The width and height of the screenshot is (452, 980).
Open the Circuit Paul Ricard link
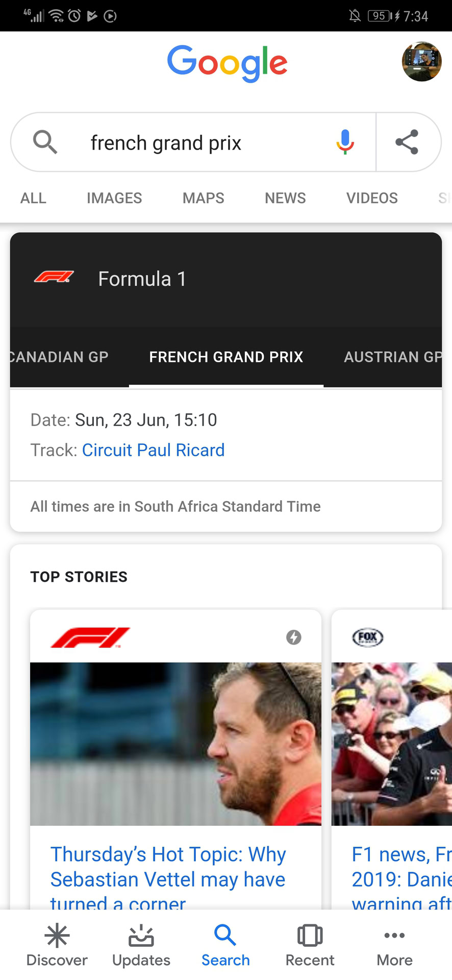(153, 450)
